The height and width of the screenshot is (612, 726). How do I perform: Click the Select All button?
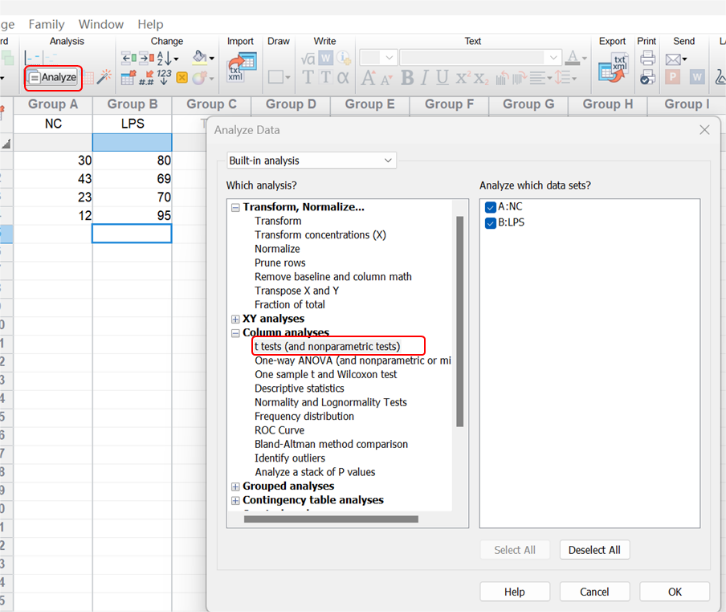514,550
